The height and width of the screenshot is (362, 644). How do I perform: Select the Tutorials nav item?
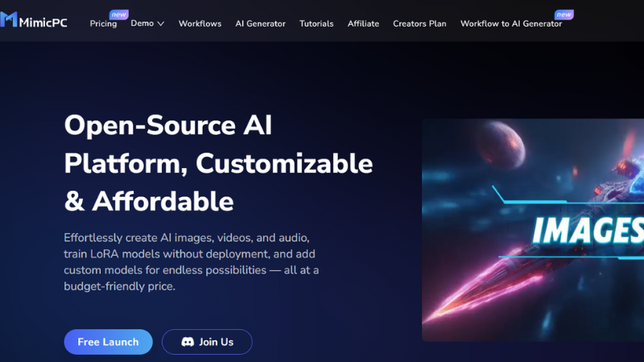click(x=316, y=24)
